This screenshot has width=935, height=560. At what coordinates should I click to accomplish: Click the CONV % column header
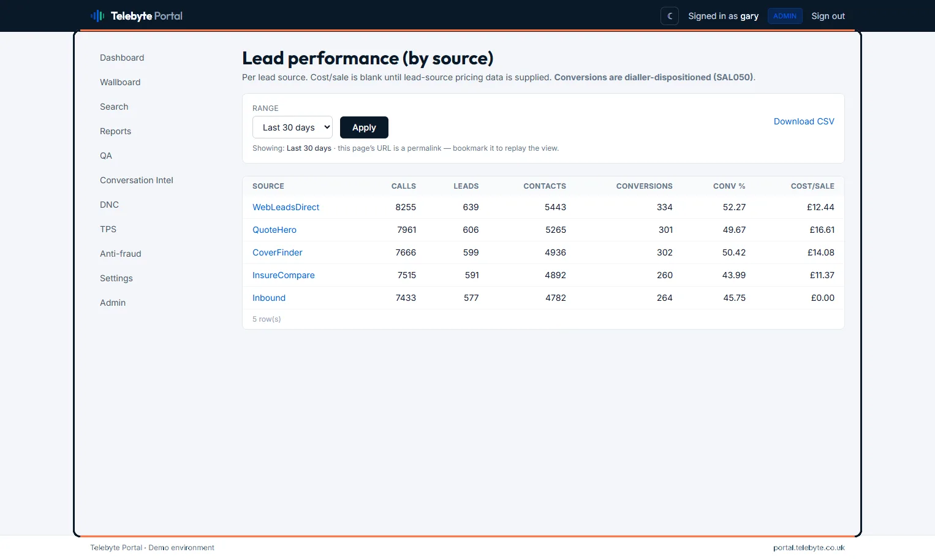729,186
